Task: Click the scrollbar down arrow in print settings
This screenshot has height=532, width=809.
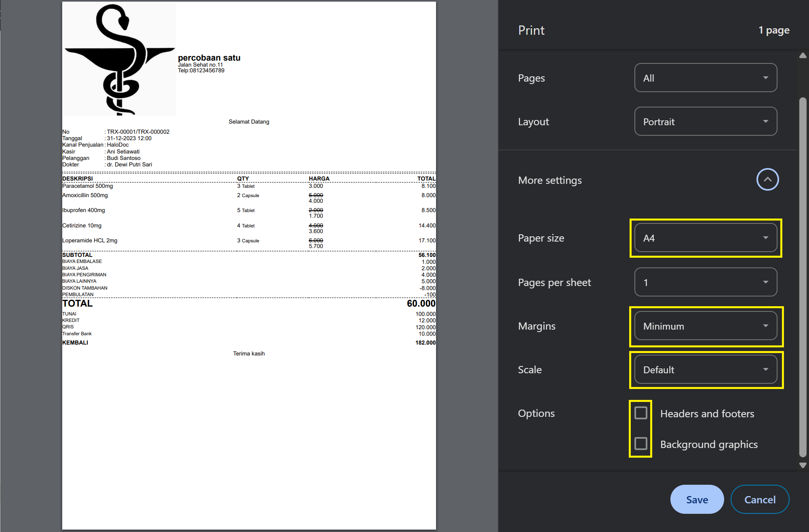Action: [803, 465]
